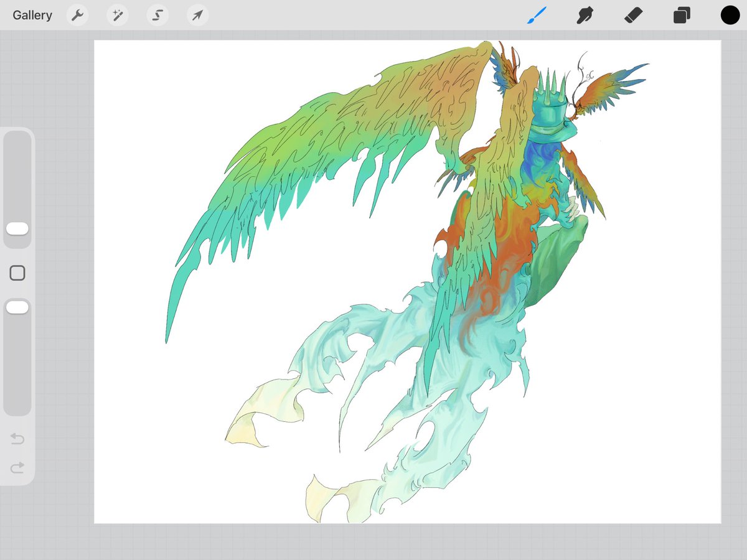The width and height of the screenshot is (747, 560).
Task: Click the brush opacity slider handle
Action: pos(17,307)
